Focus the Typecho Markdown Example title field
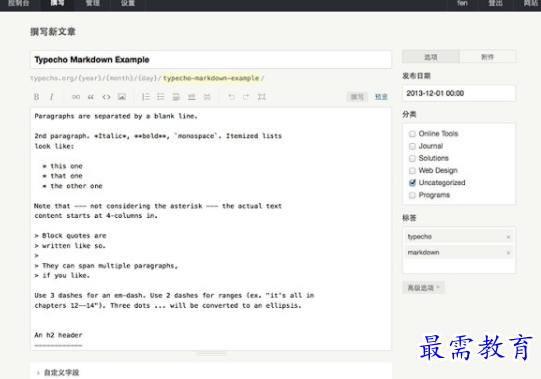This screenshot has width=541, height=379. coord(211,60)
